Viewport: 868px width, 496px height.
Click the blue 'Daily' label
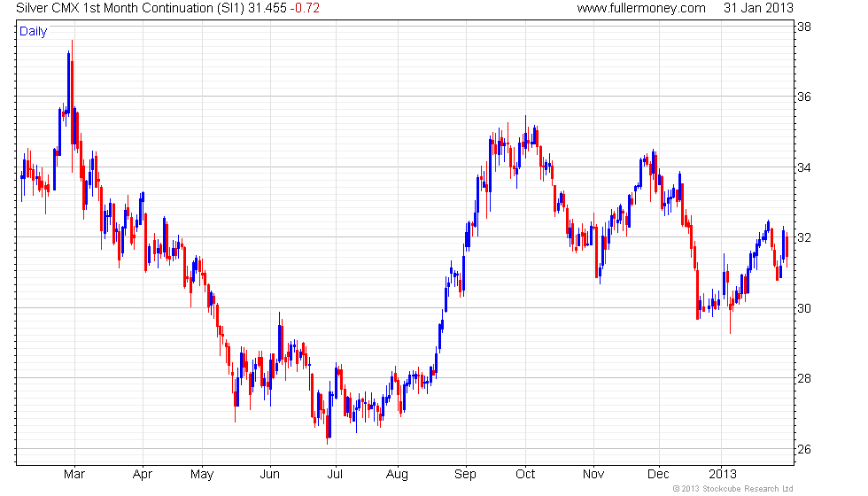34,32
